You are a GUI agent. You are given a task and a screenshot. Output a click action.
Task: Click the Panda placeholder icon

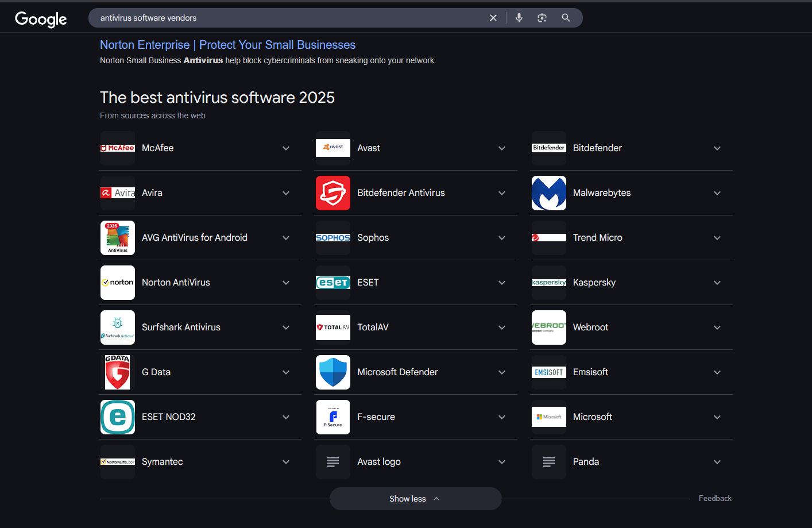tap(549, 462)
